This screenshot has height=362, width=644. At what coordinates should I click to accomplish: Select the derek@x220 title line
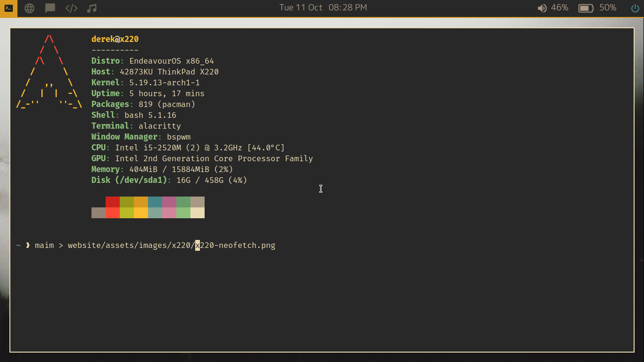[x=115, y=39]
